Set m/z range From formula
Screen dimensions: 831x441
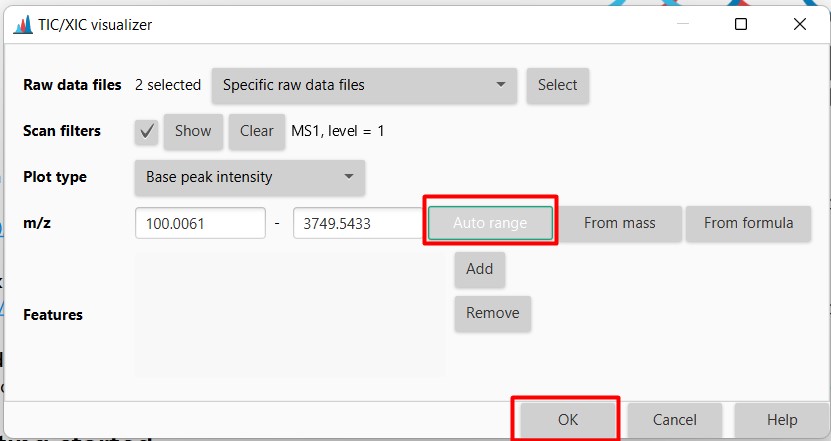748,223
